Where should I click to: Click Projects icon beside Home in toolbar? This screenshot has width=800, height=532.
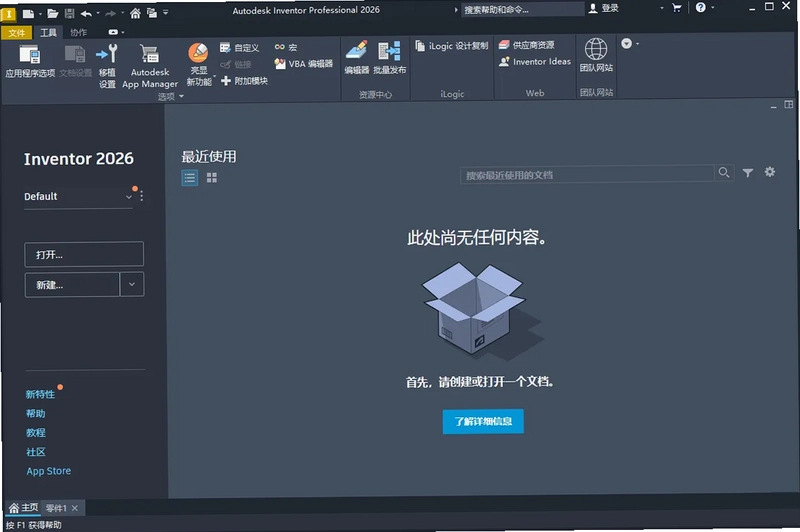(x=152, y=13)
